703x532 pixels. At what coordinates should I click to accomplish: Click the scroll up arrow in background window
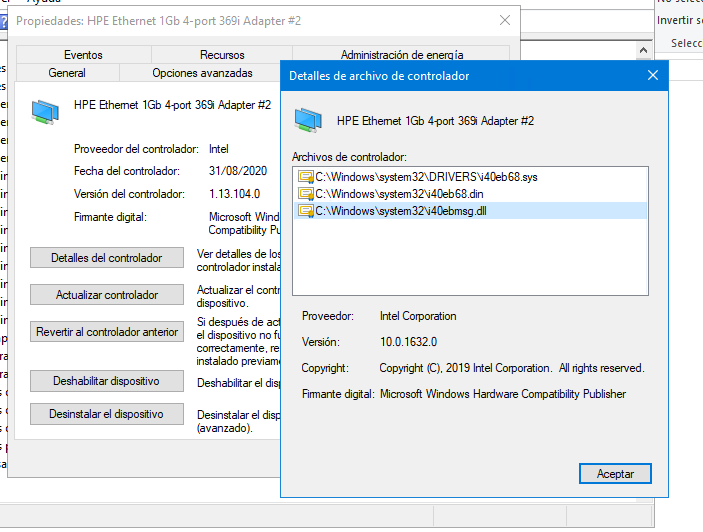point(643,50)
